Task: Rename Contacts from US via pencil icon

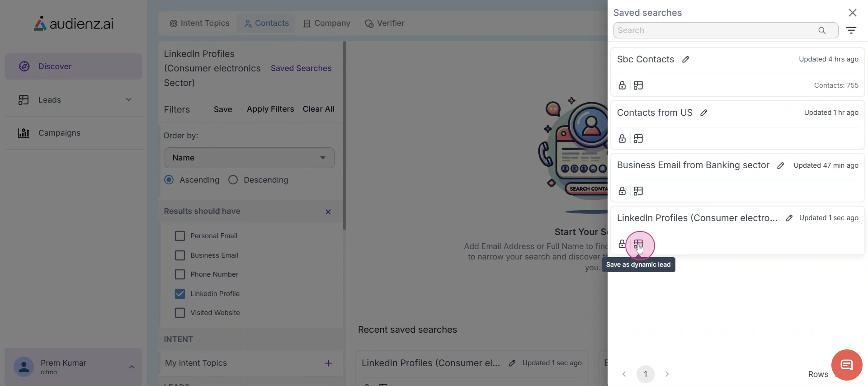Action: click(704, 113)
